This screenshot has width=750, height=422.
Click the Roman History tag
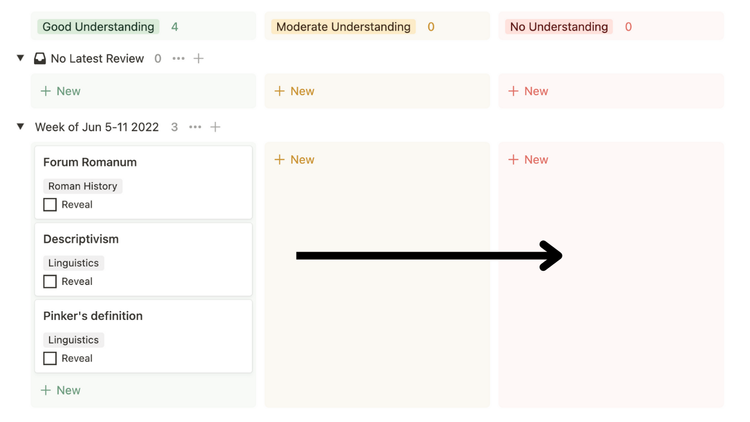(83, 186)
